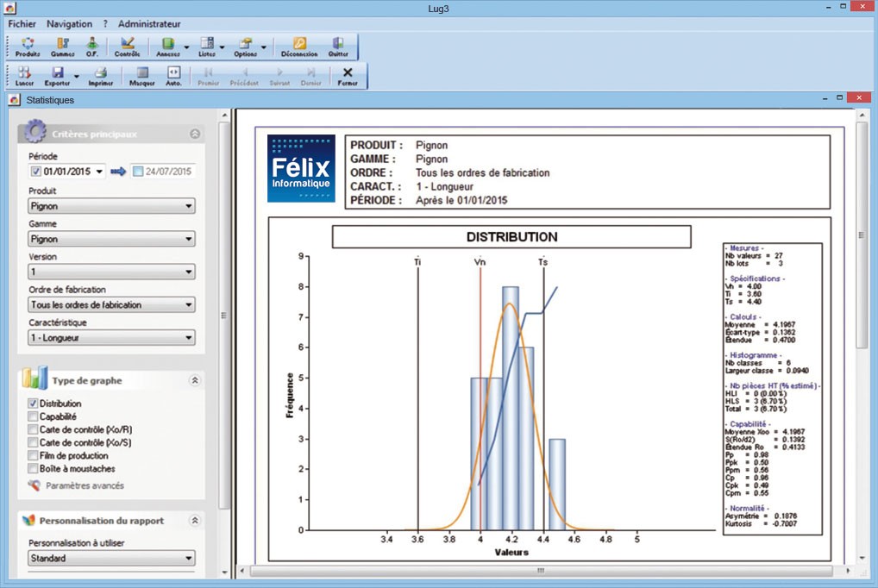Expand the Ordre de fabrication combo box
This screenshot has width=878, height=588.
pos(111,305)
